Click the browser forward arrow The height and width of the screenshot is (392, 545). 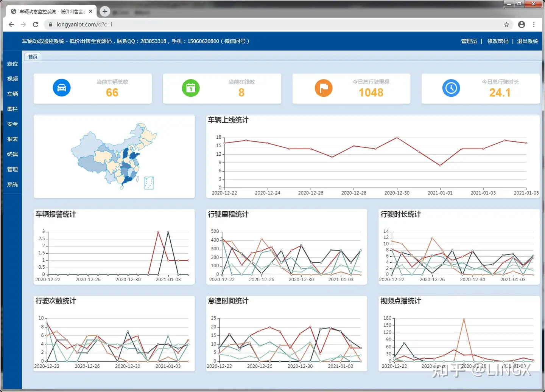coord(23,25)
